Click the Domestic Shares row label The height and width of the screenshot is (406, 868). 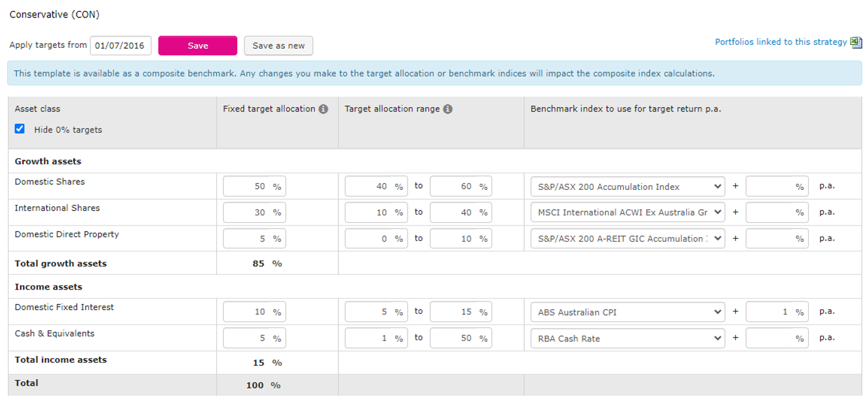[49, 182]
